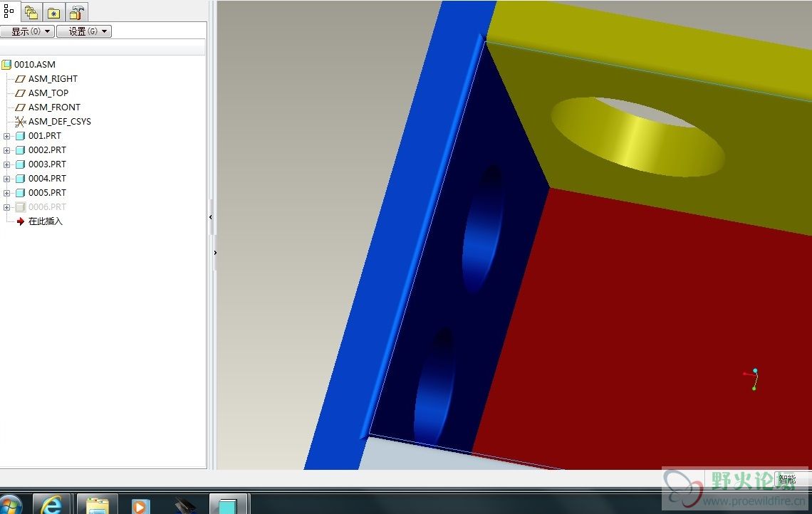Select the greyed-out 0006.PRT entry
The width and height of the screenshot is (812, 514).
(x=47, y=207)
